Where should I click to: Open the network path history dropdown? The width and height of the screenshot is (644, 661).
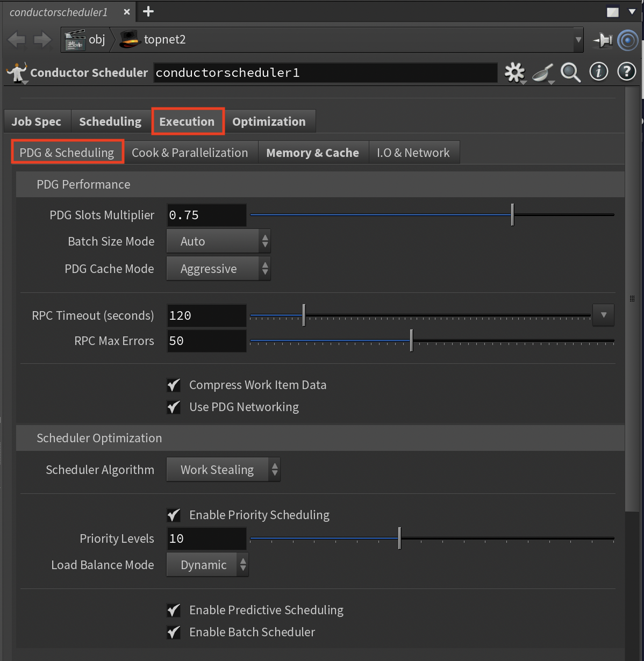578,40
